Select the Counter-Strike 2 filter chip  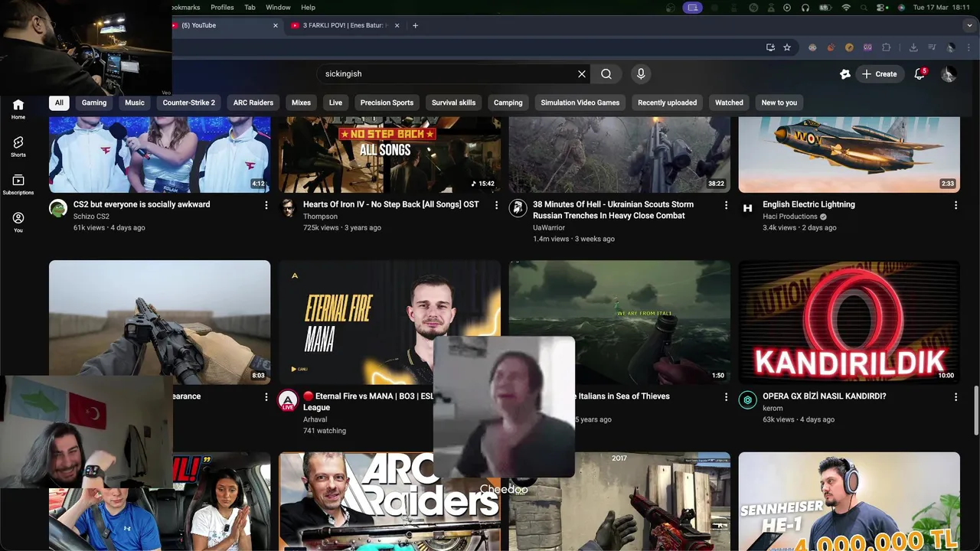(188, 103)
